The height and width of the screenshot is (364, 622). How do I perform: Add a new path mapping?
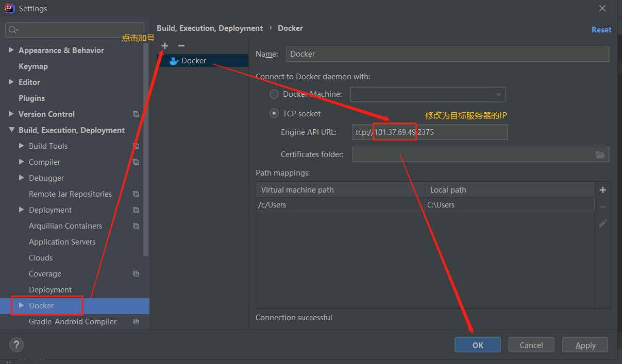603,190
